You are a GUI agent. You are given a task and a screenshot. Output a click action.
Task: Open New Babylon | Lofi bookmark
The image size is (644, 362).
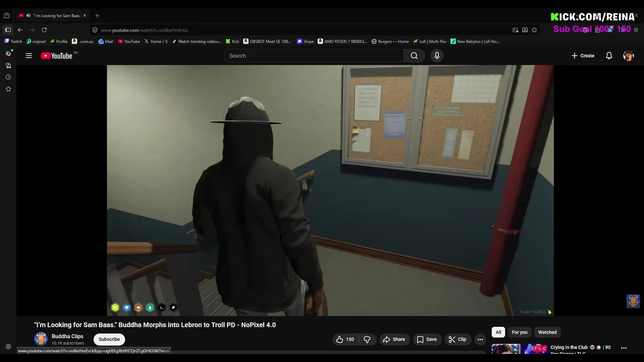pos(475,42)
